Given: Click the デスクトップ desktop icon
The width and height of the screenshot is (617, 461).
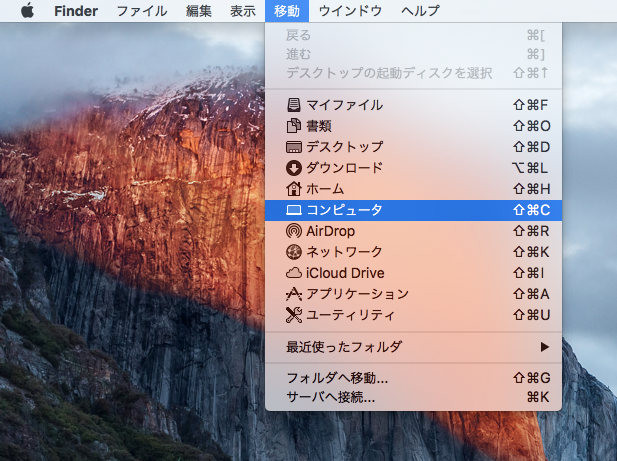Looking at the screenshot, I should pos(294,147).
